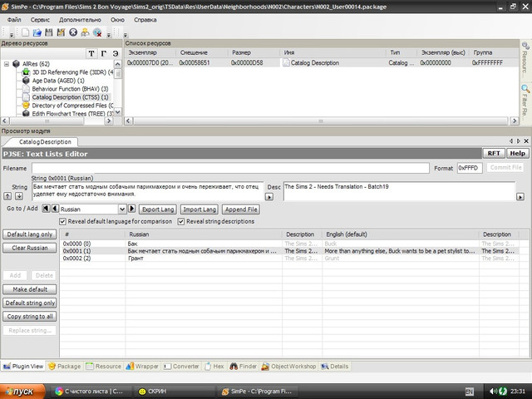Click the Clear Russian button

pyautogui.click(x=30, y=248)
